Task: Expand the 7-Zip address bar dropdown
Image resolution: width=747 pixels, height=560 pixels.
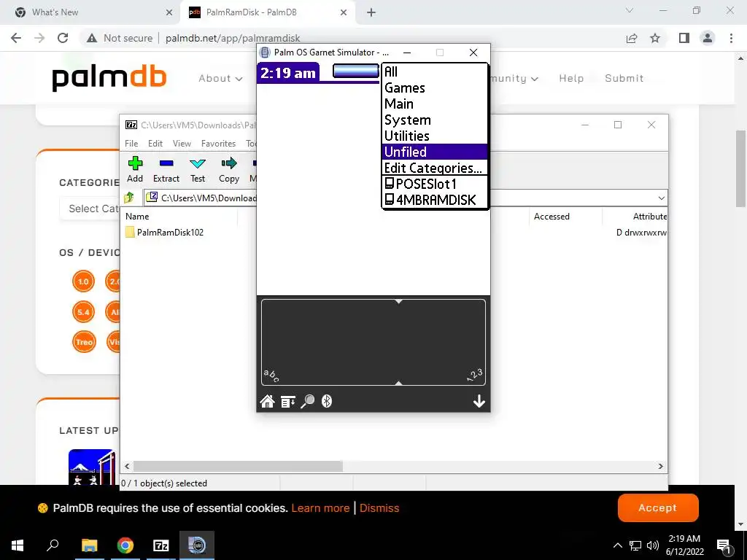Action: point(661,198)
